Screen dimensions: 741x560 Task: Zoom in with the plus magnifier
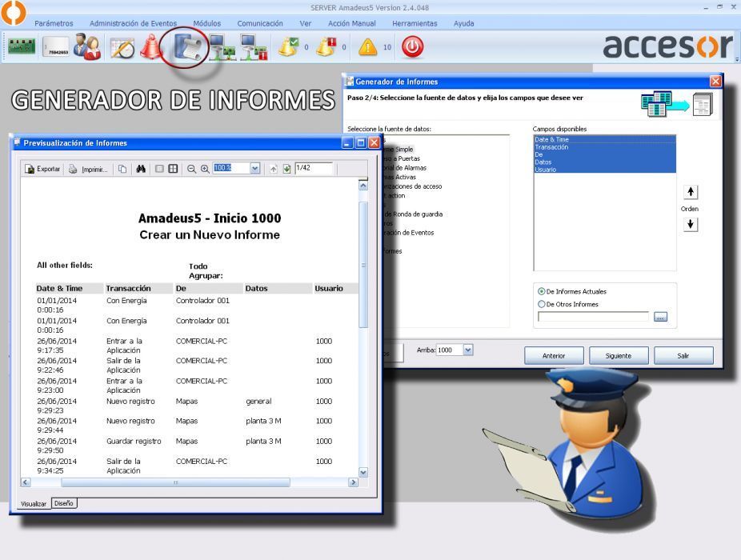(x=205, y=169)
